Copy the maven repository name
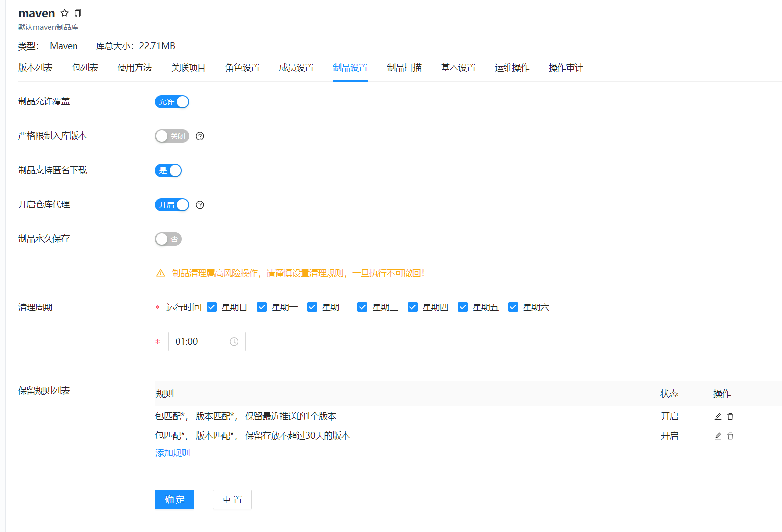Image resolution: width=782 pixels, height=532 pixels. [78, 13]
